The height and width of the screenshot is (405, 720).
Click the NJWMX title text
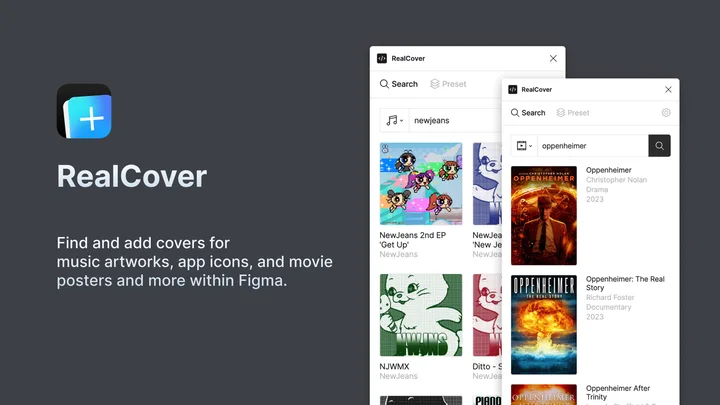point(394,366)
